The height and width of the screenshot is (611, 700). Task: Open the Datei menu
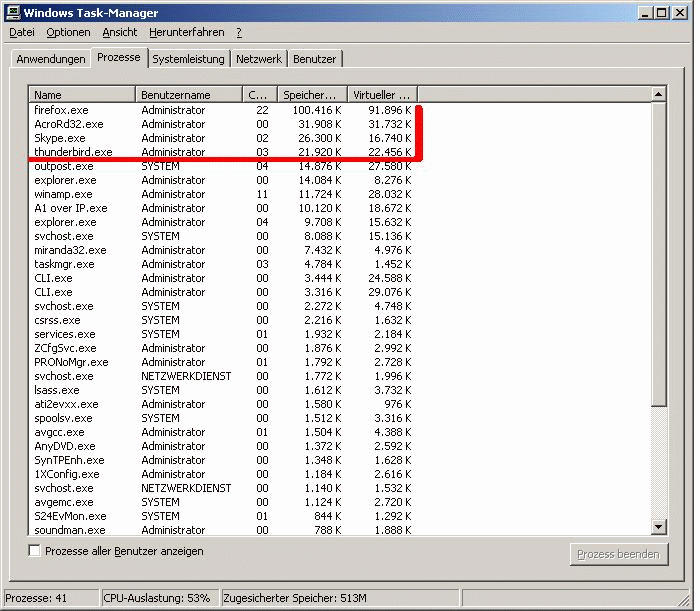pyautogui.click(x=22, y=32)
